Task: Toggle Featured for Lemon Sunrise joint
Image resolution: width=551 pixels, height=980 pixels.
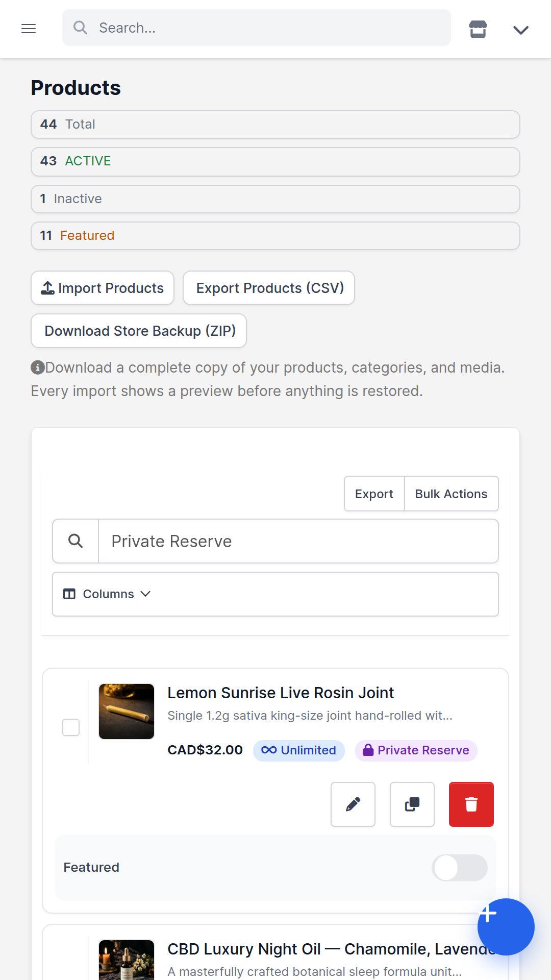Action: point(460,868)
